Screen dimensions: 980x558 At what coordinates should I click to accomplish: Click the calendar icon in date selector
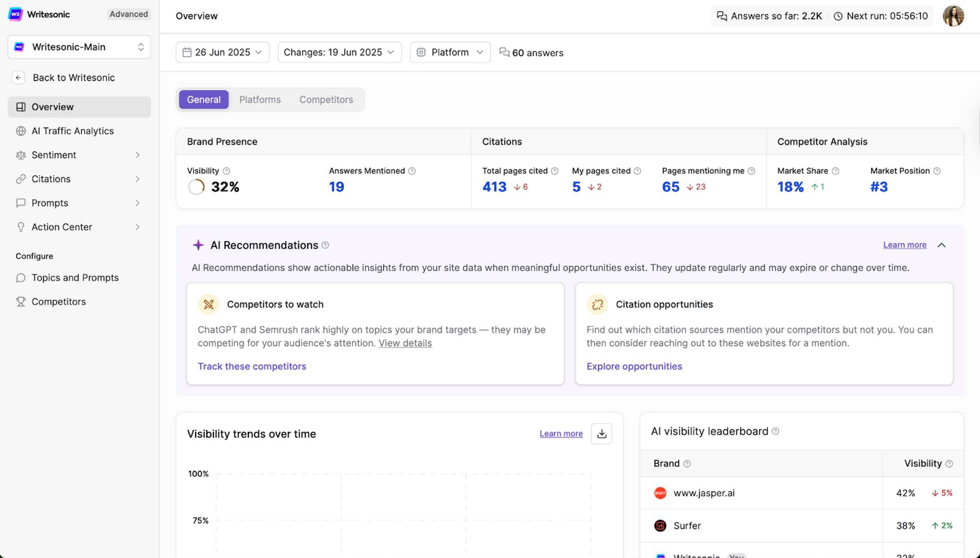click(187, 52)
